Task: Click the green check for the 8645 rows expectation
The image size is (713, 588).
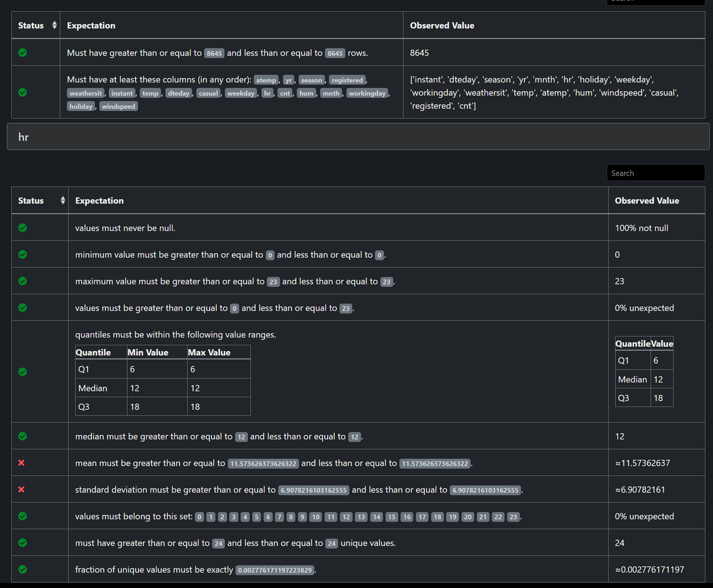Action: pos(22,53)
